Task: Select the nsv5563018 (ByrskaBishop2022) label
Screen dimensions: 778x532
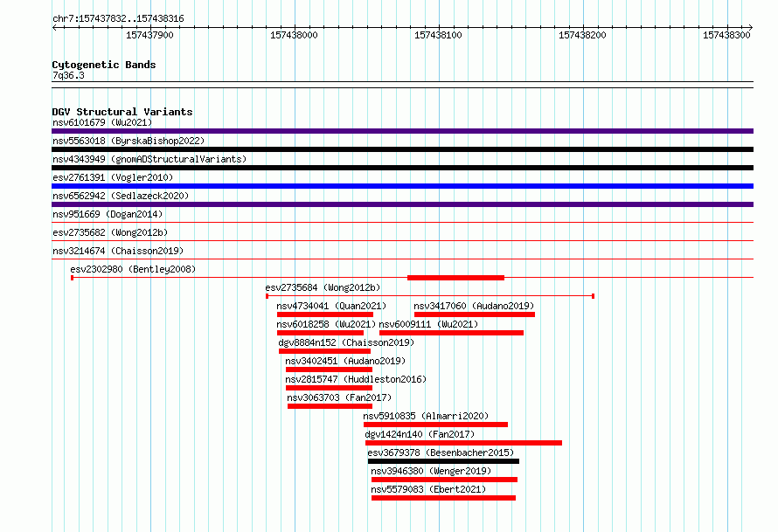Action: point(129,141)
